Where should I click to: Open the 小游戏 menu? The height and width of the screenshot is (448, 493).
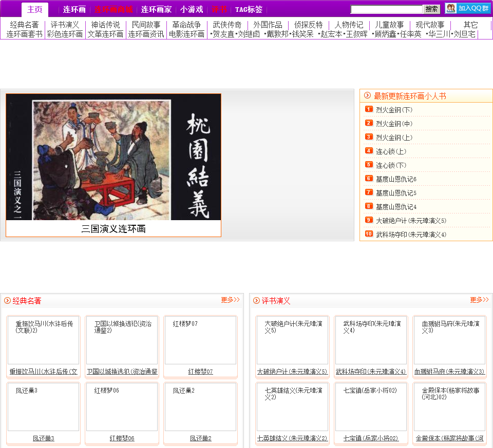(192, 10)
